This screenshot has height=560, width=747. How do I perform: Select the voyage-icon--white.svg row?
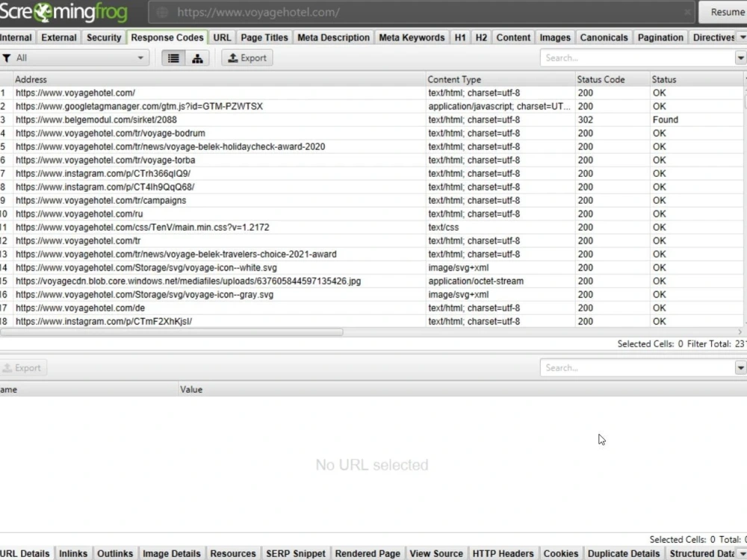click(x=371, y=267)
